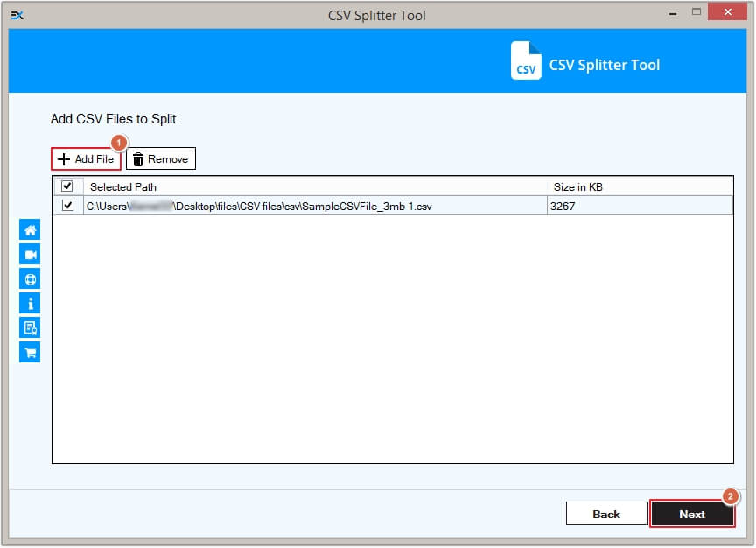The width and height of the screenshot is (756, 548).
Task: Open support help via the lifebuoy sidebar icon
Action: (29, 278)
